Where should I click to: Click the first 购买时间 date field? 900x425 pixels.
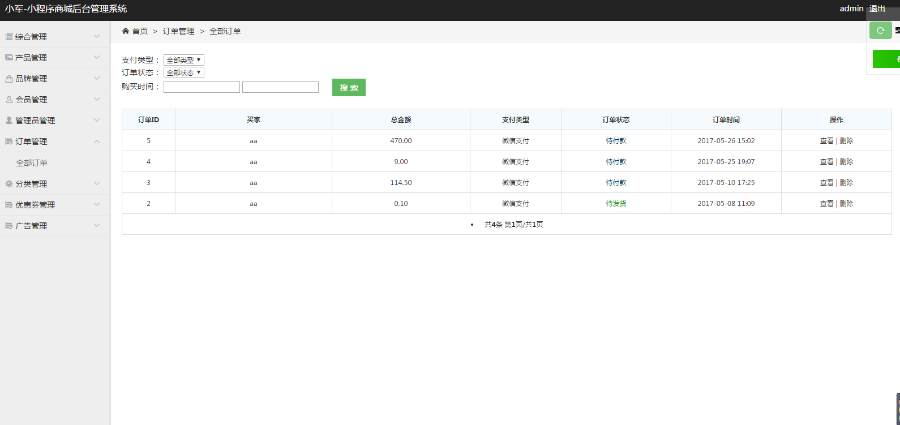pos(201,87)
